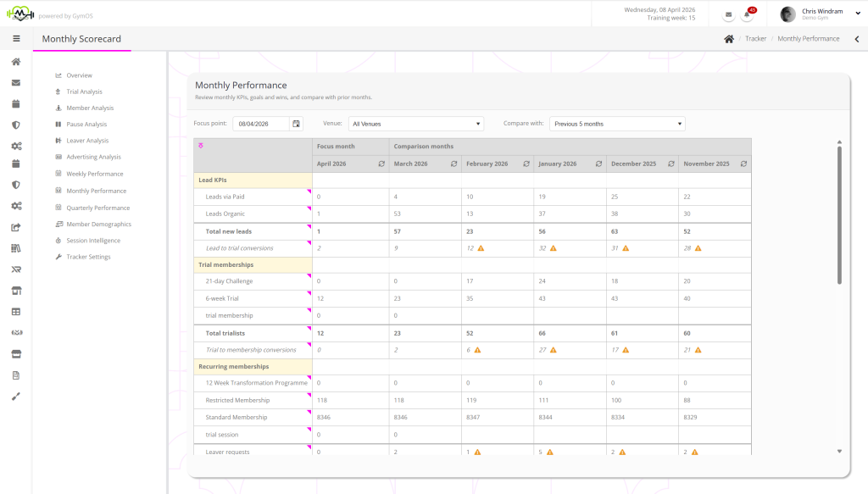Click warning icon beside February lead conversions
This screenshot has width=868, height=494.
click(x=481, y=248)
